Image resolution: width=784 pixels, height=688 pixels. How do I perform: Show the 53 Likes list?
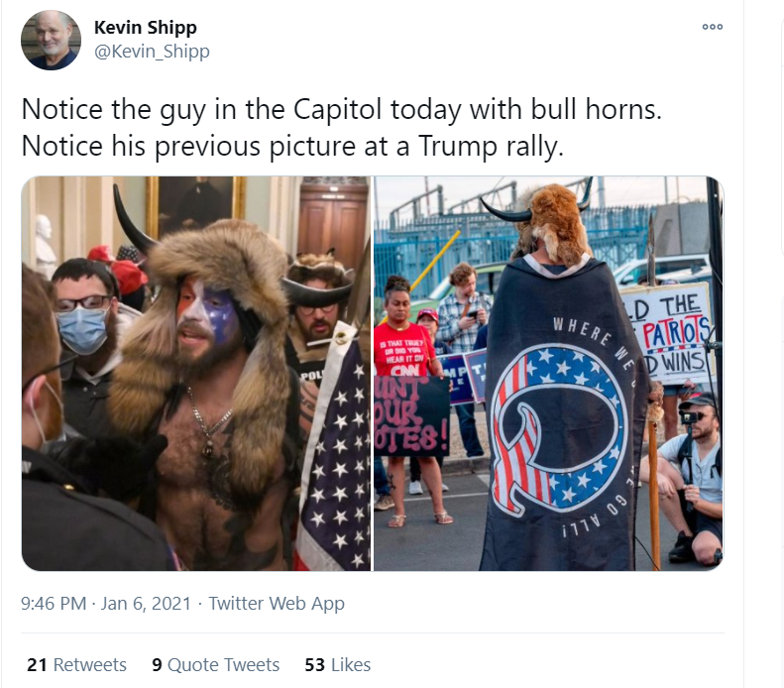click(338, 665)
